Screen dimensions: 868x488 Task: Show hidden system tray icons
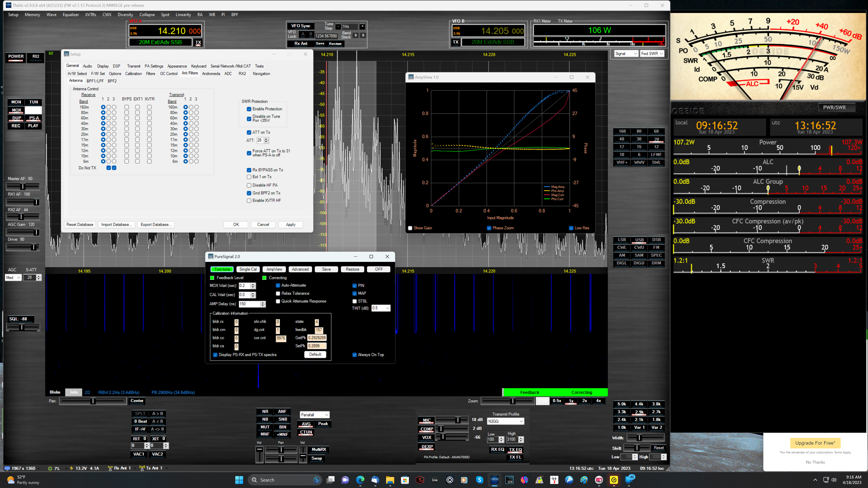815,480
